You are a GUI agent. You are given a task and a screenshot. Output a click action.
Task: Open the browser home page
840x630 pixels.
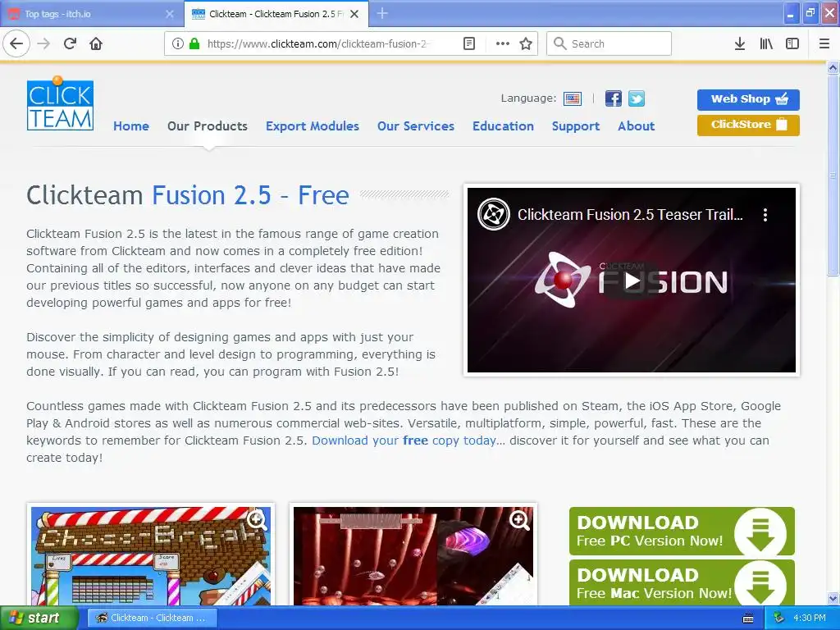tap(96, 43)
